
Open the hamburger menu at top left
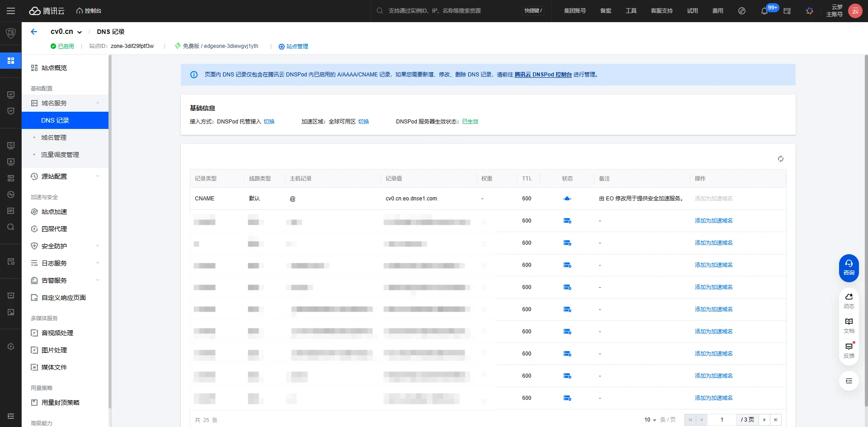(11, 11)
